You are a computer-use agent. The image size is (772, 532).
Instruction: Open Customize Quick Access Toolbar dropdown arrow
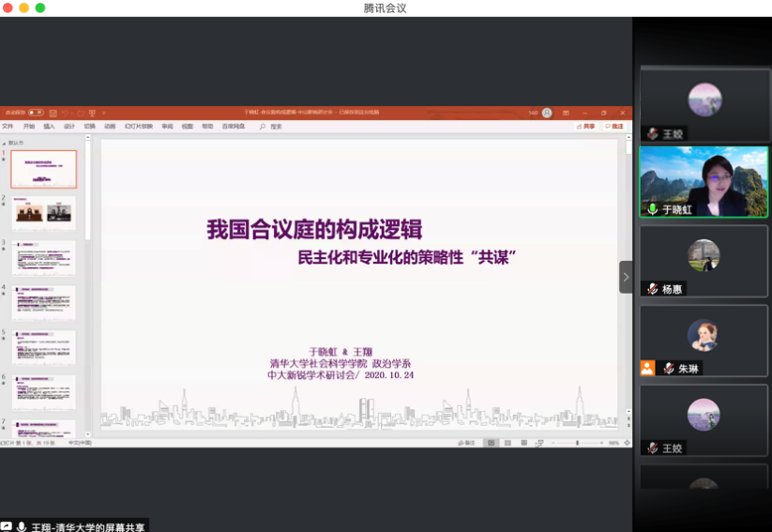pos(104,113)
